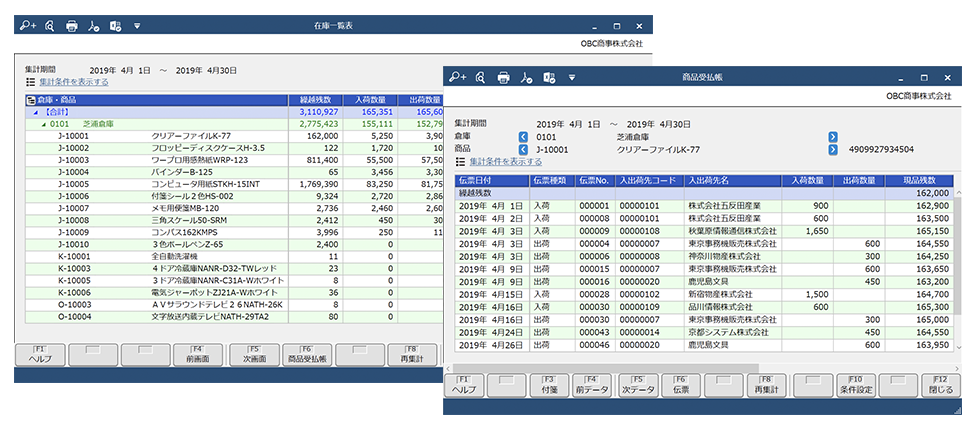Go to next product with the 商品 right arrow

[833, 149]
